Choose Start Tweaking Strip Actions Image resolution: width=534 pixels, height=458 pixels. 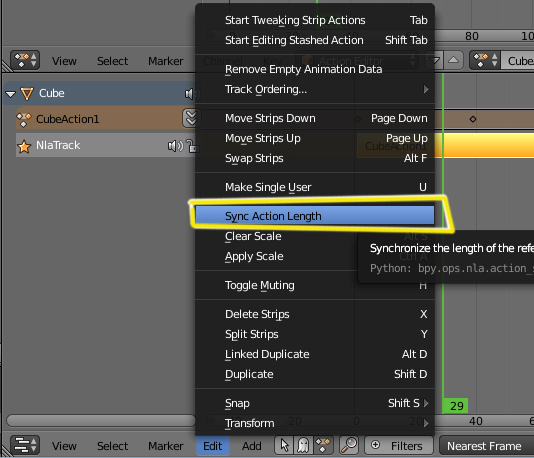point(315,20)
